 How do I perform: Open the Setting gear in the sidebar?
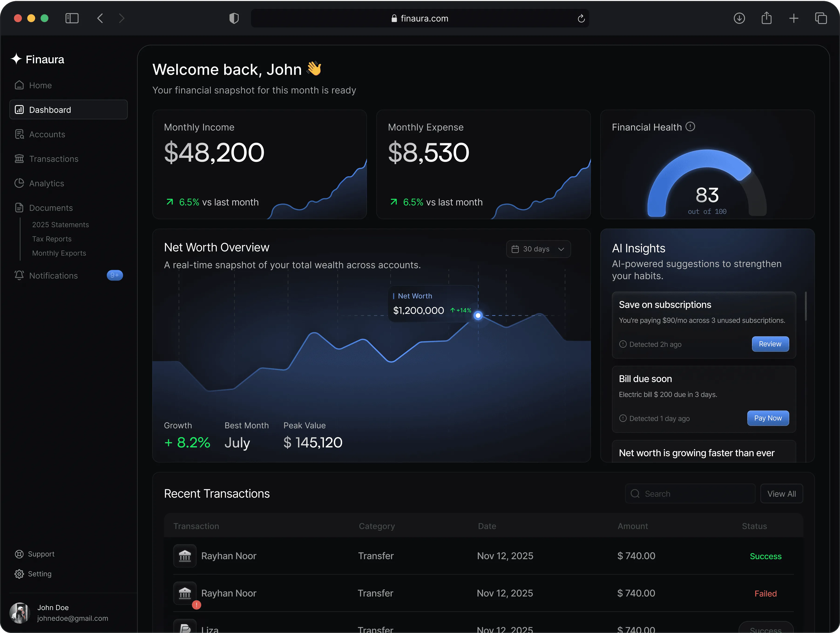click(20, 574)
